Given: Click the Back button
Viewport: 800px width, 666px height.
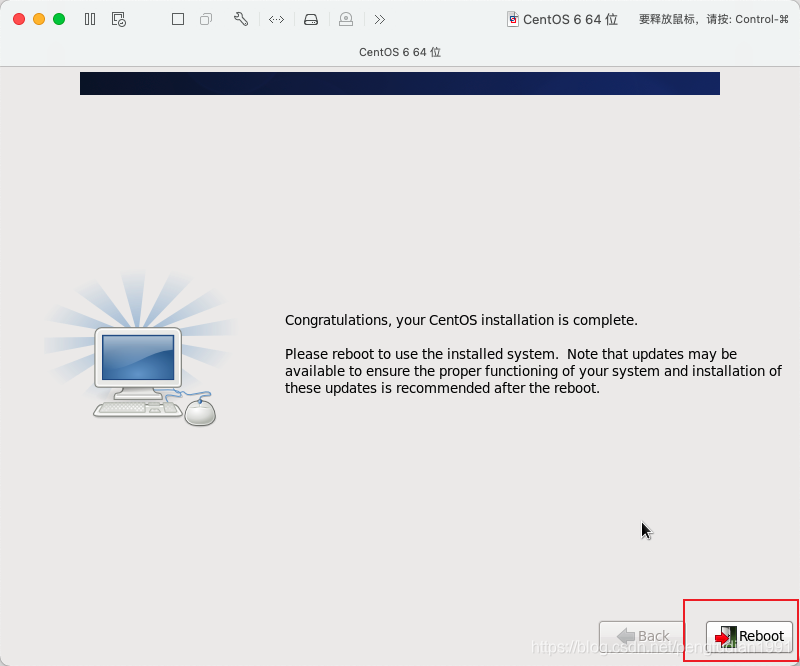Looking at the screenshot, I should (x=642, y=635).
